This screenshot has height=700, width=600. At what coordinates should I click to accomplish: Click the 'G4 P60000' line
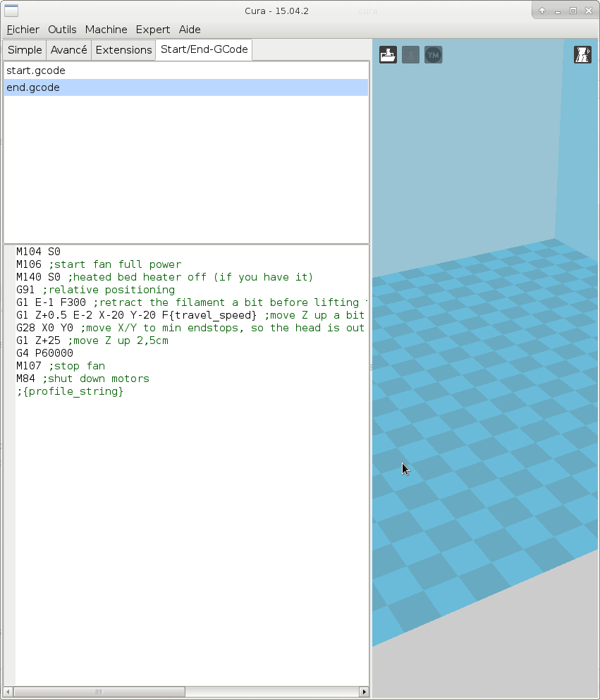(x=44, y=353)
